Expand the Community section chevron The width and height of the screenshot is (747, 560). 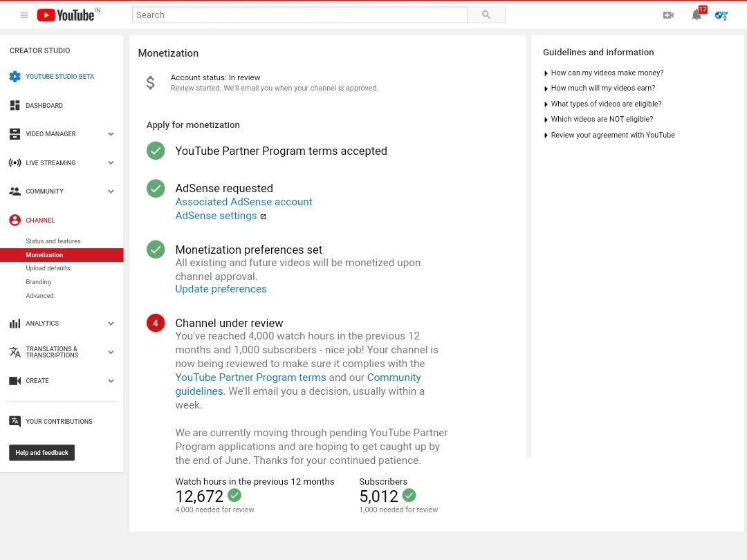click(x=111, y=192)
